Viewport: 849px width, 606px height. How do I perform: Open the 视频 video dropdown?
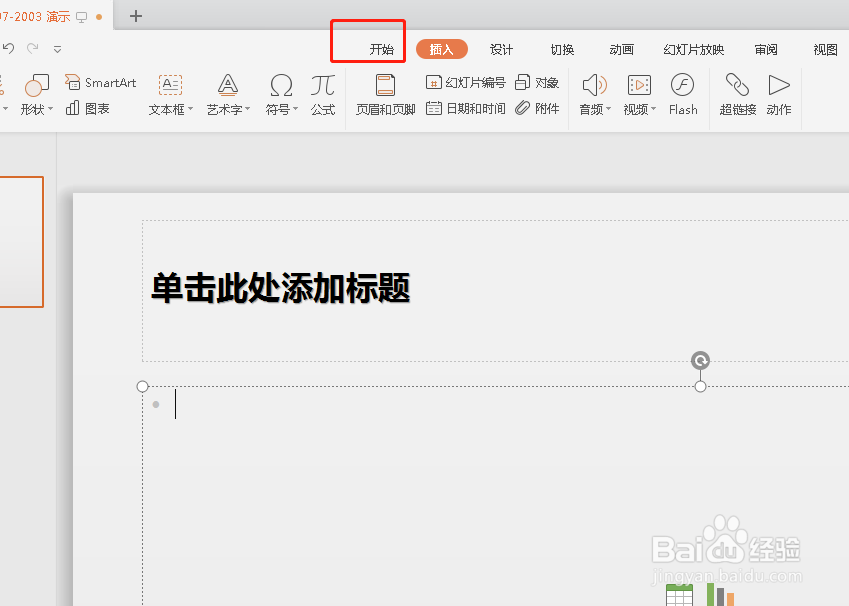click(638, 95)
